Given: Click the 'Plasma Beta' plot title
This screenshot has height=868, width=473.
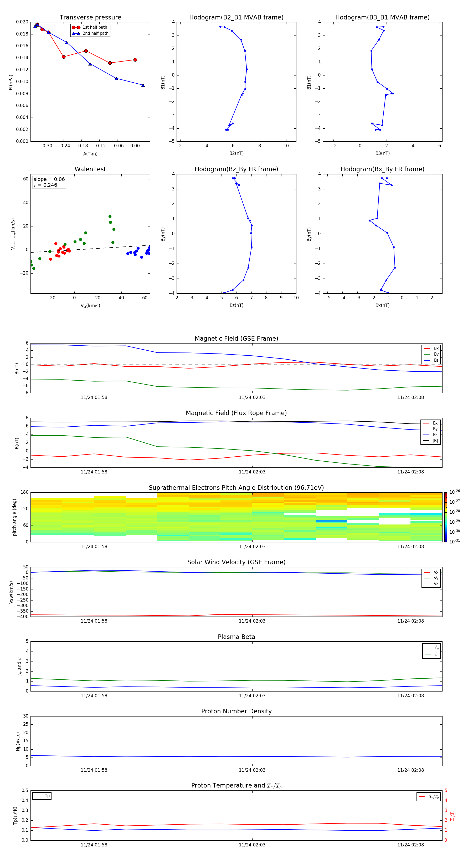Looking at the screenshot, I should 236,637.
